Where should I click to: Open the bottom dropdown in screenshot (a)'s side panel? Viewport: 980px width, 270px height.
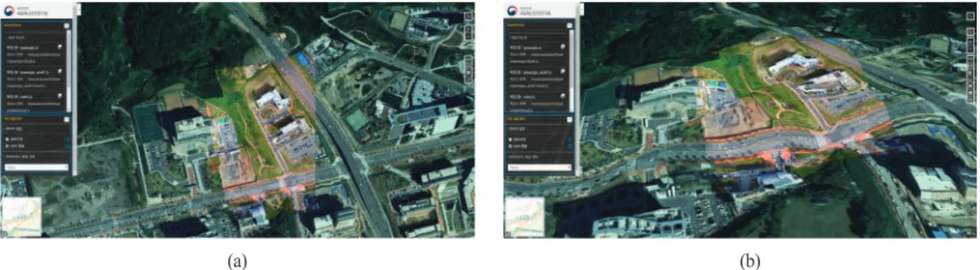point(37,168)
